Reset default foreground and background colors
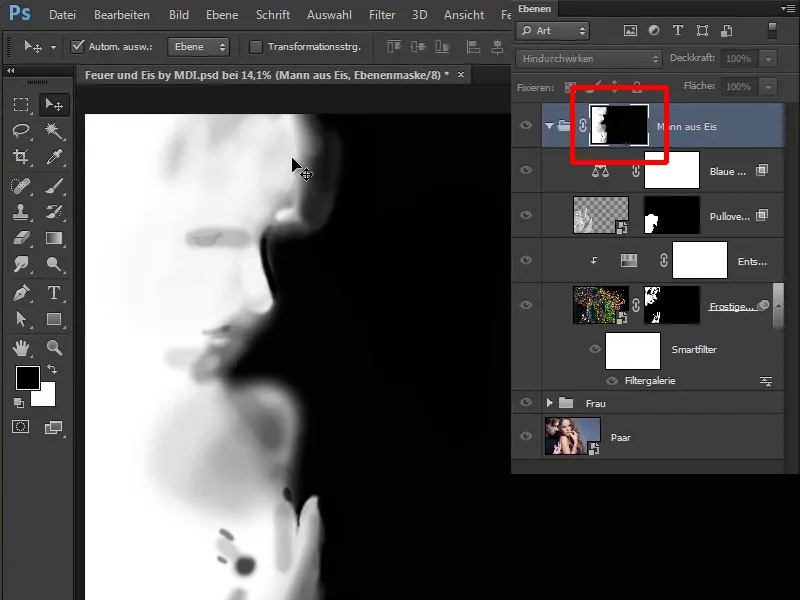The width and height of the screenshot is (800, 600). point(19,403)
